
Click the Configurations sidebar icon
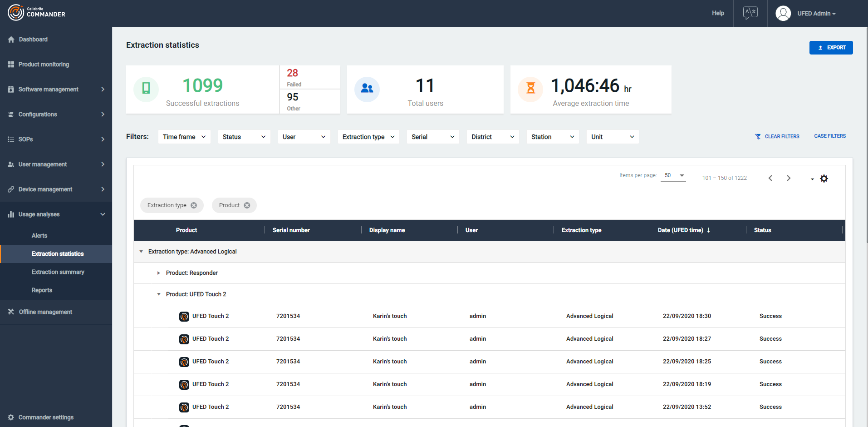tap(11, 114)
